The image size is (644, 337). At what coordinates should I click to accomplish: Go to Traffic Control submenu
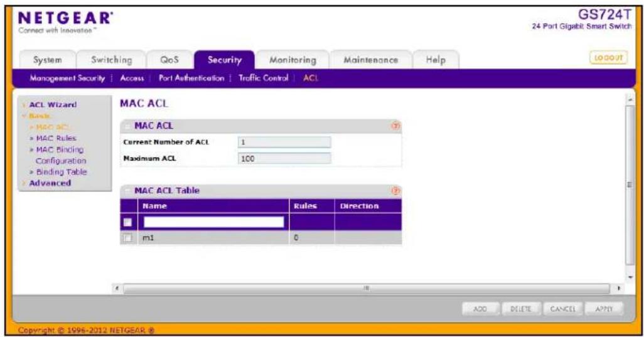263,78
